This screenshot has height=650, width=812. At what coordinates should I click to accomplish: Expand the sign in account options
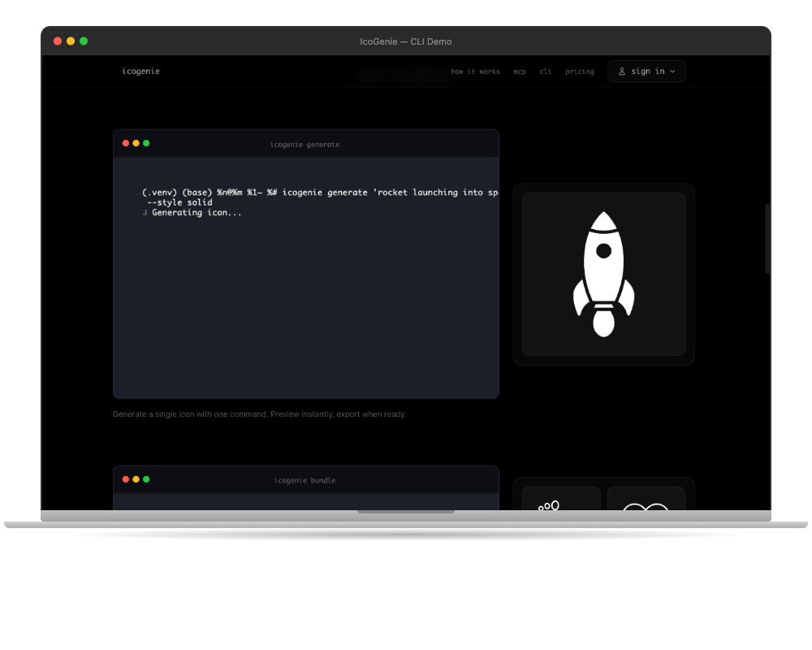[x=672, y=71]
